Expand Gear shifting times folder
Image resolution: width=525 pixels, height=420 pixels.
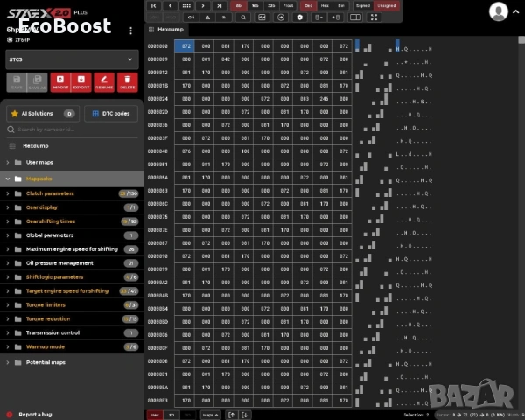pyautogui.click(x=8, y=221)
